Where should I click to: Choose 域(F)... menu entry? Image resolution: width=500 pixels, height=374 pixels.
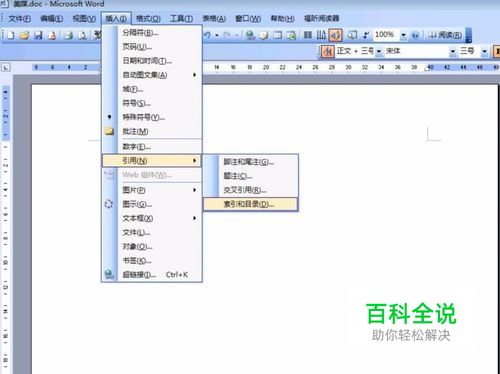click(152, 89)
